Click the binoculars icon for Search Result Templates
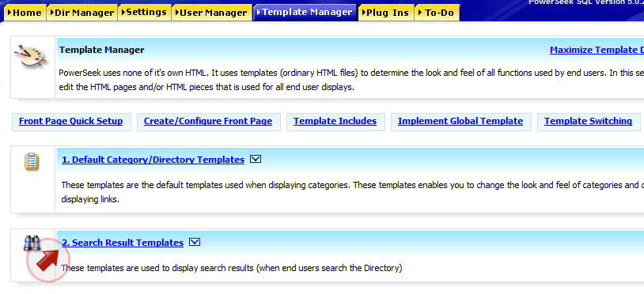644x294 pixels. point(32,243)
